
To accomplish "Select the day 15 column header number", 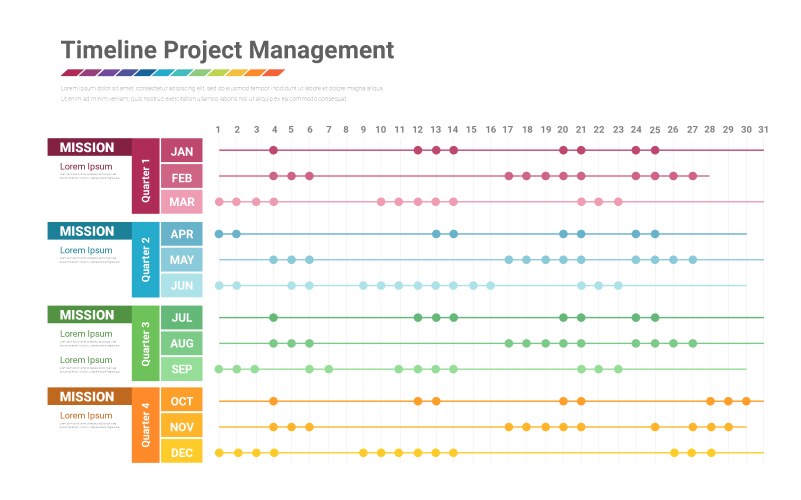I will (x=472, y=130).
